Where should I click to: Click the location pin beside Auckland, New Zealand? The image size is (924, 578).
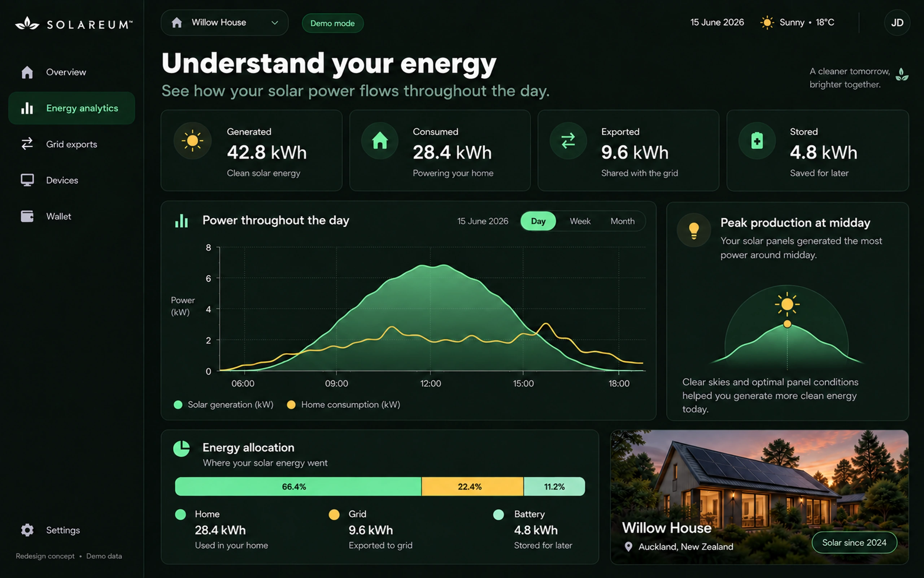pyautogui.click(x=628, y=547)
